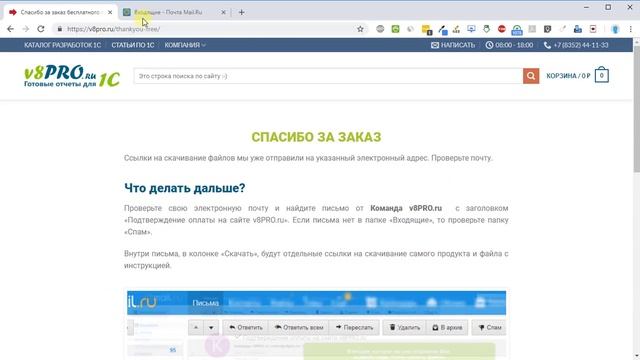Click the blue printer-like extension icon
This screenshot has height=360, width=640.
click(578, 29)
